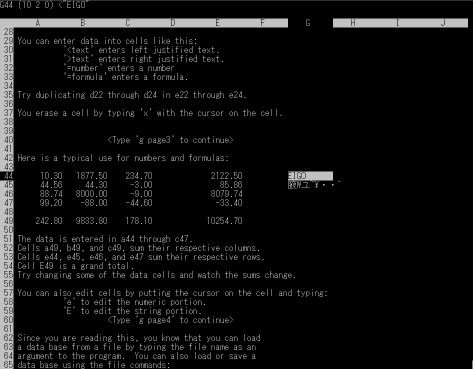Select column header D

pos(173,23)
